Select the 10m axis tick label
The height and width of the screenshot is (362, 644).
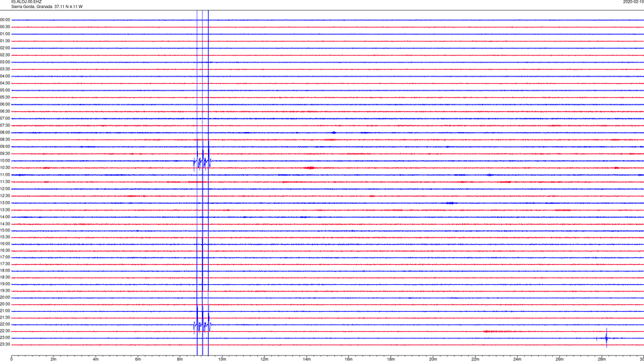click(222, 359)
